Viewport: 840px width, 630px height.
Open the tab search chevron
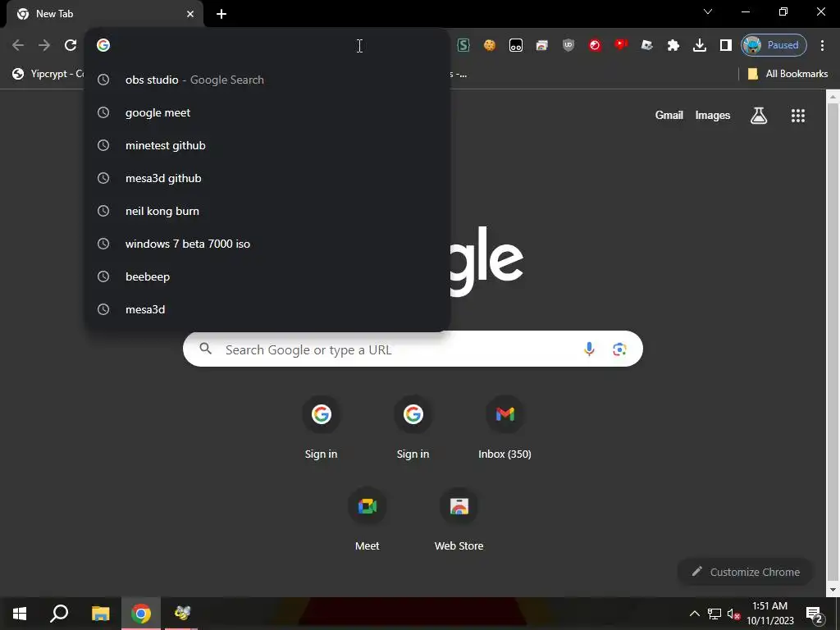708,11
